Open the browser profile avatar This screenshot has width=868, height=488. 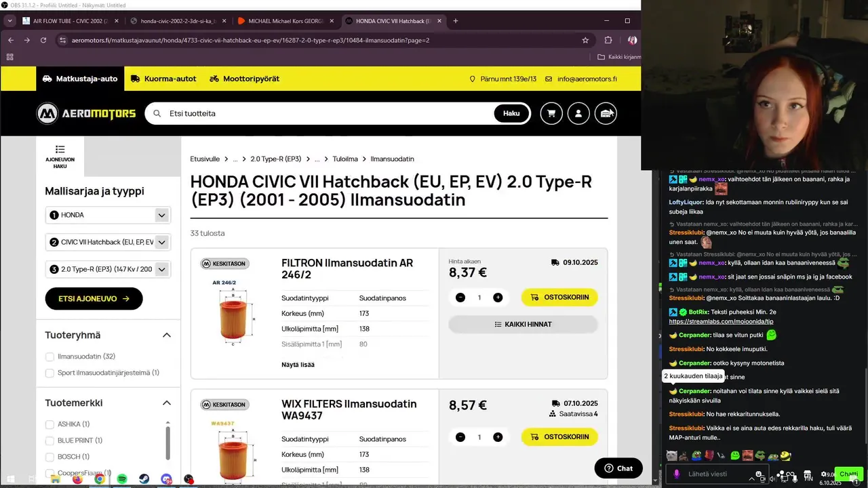[x=632, y=40]
